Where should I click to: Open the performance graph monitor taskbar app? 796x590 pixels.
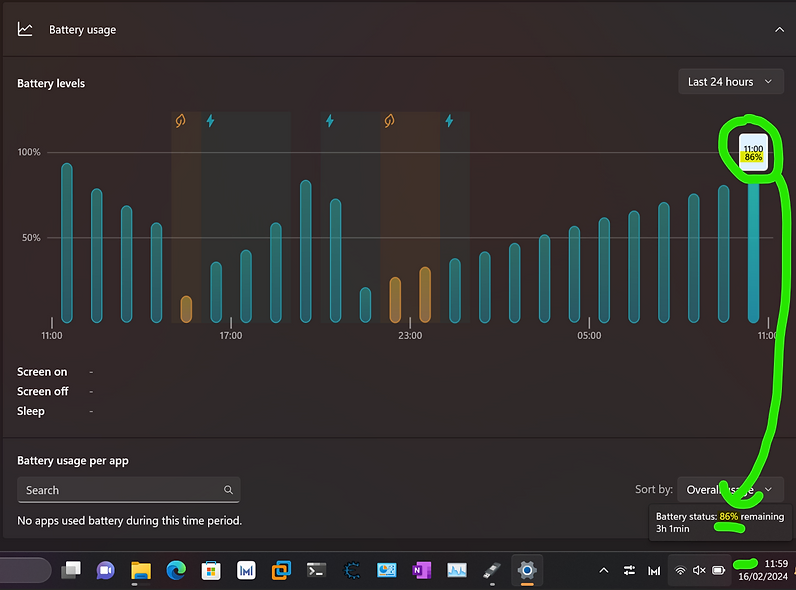[x=456, y=570]
